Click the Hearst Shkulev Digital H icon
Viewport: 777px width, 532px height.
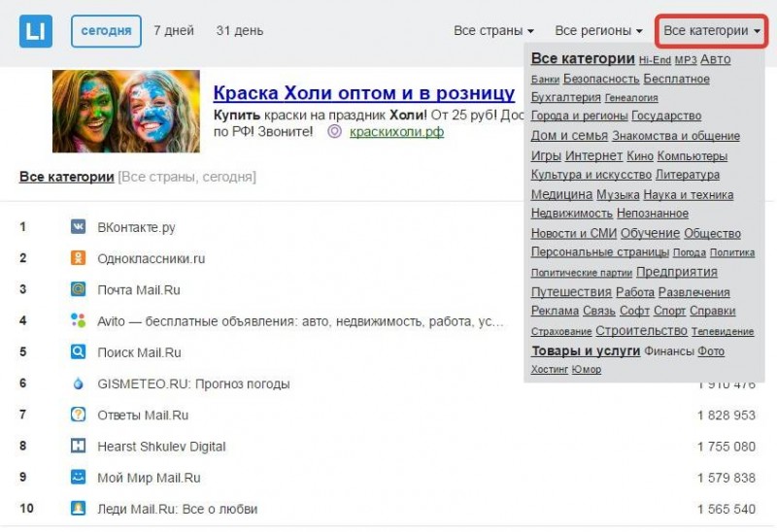[x=78, y=446]
